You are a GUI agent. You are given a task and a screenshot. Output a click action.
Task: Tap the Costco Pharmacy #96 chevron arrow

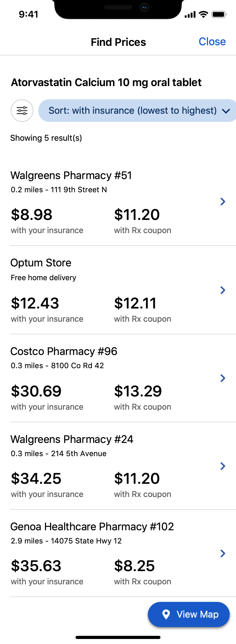(223, 378)
